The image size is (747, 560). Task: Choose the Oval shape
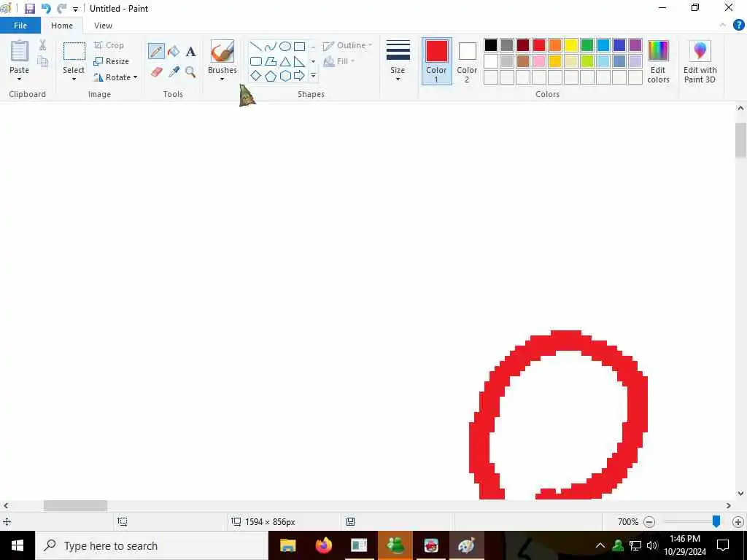click(x=285, y=46)
